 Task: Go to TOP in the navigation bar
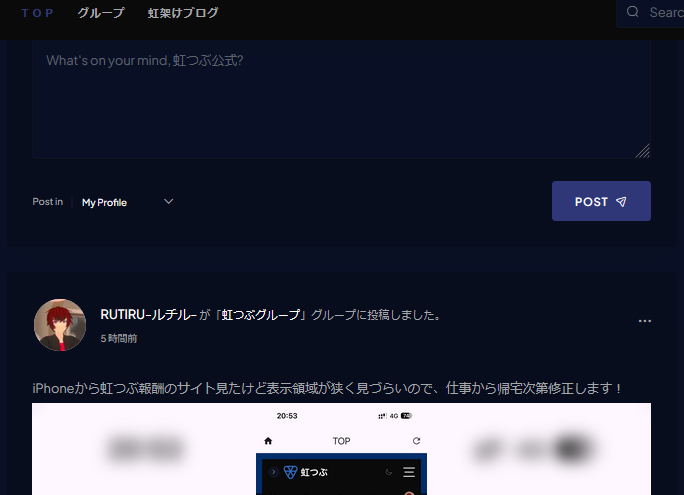(38, 13)
